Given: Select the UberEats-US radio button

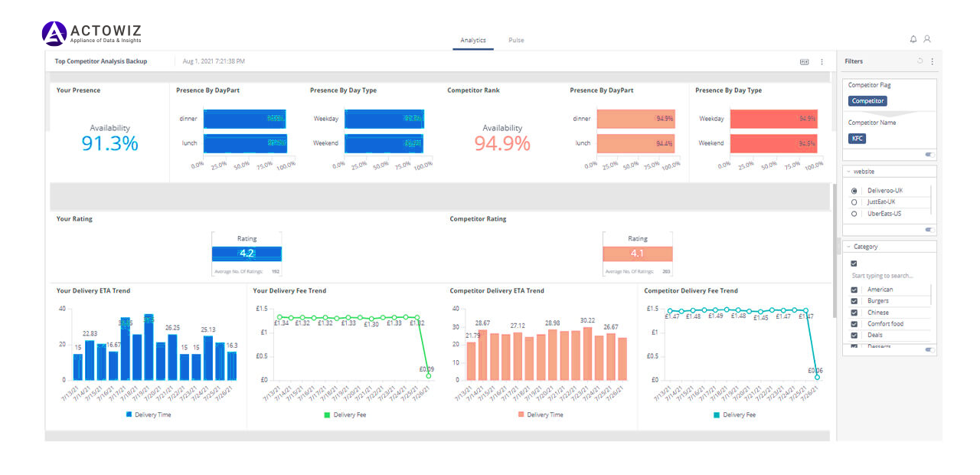Looking at the screenshot, I should click(854, 214).
